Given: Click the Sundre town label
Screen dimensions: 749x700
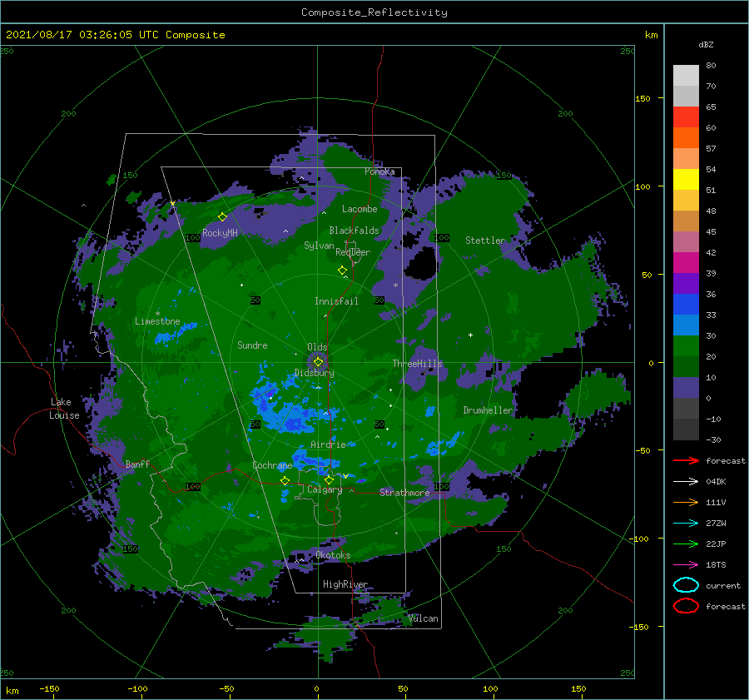Looking at the screenshot, I should point(252,345).
